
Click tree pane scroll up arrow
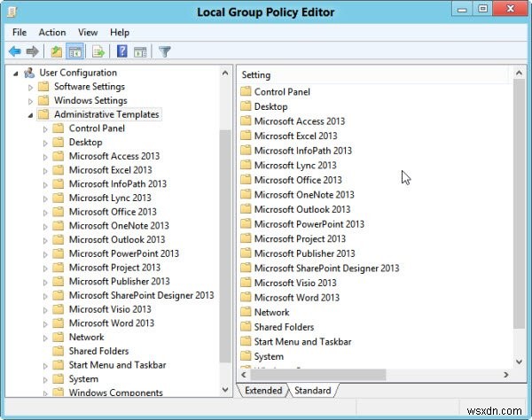(225, 73)
